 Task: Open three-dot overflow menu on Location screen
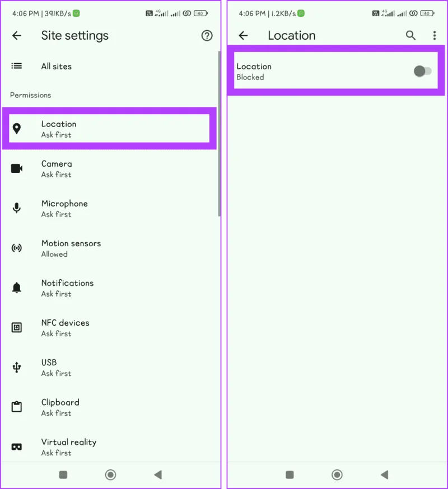pos(434,36)
